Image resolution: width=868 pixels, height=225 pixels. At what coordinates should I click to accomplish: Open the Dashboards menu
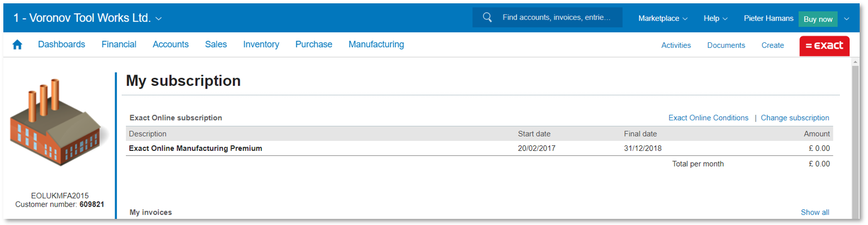tap(61, 45)
